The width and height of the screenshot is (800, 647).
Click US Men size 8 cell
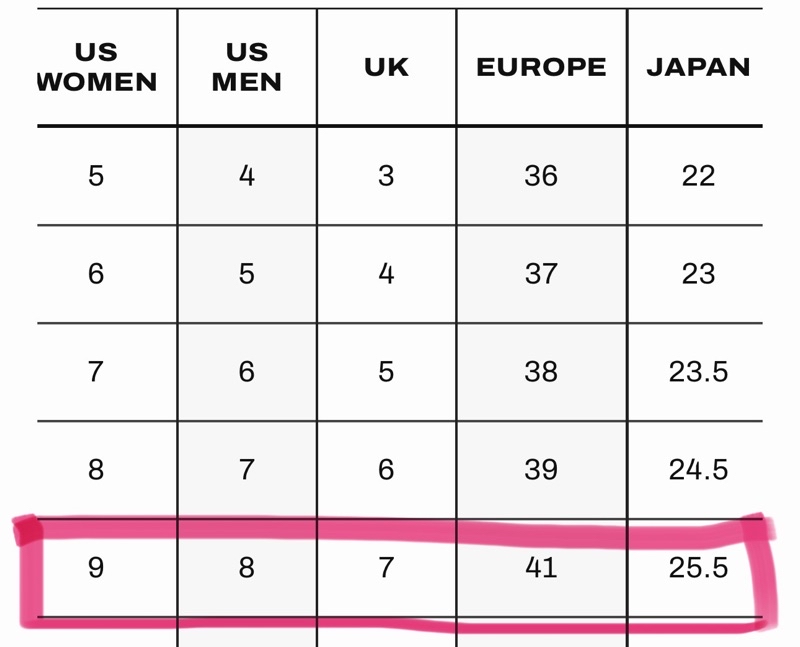pos(247,568)
